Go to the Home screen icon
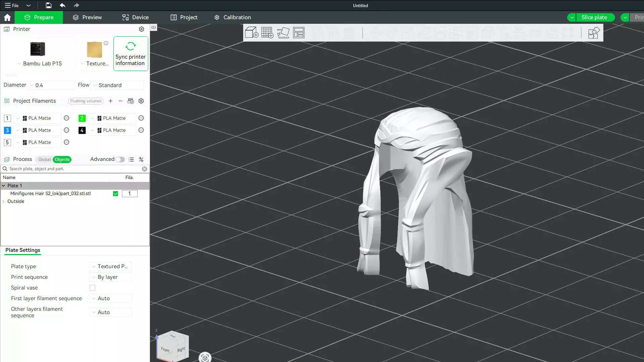644x362 pixels. (x=7, y=17)
